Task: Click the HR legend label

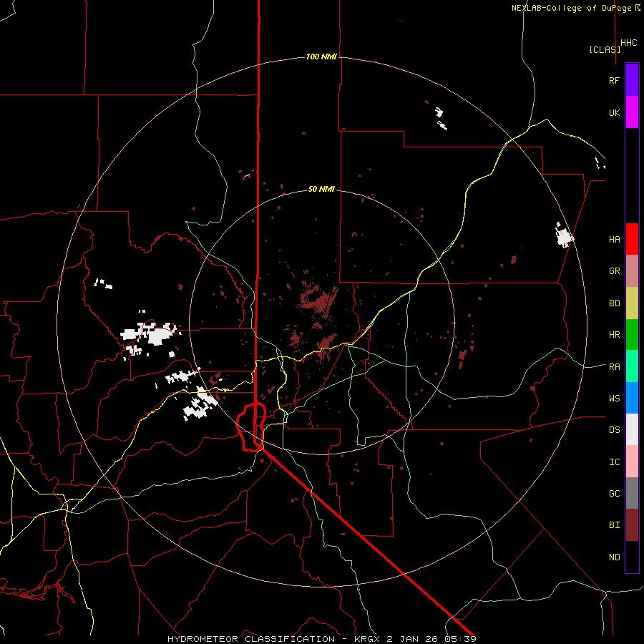Action: click(x=614, y=335)
